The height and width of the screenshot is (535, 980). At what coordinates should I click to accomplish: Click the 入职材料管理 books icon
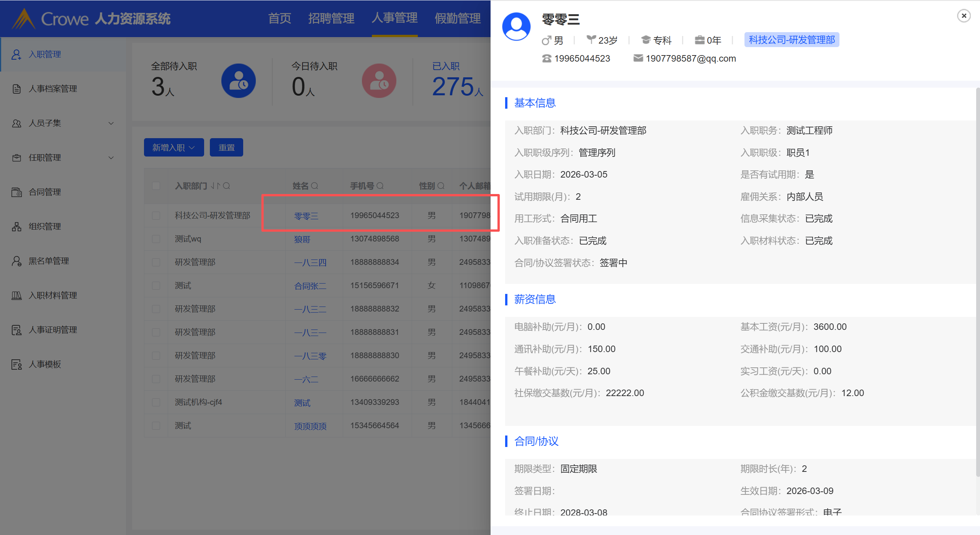tap(16, 295)
